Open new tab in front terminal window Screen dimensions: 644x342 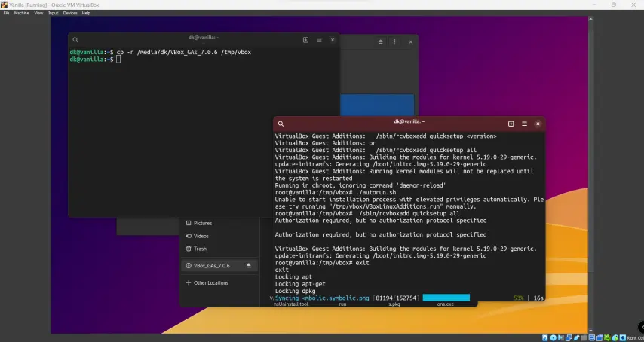pyautogui.click(x=511, y=124)
